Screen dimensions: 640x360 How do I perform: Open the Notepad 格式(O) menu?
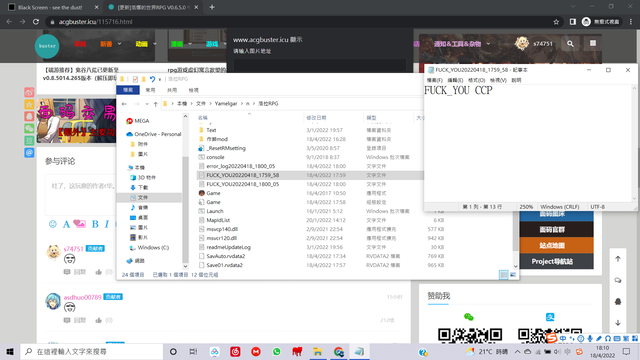(476, 80)
